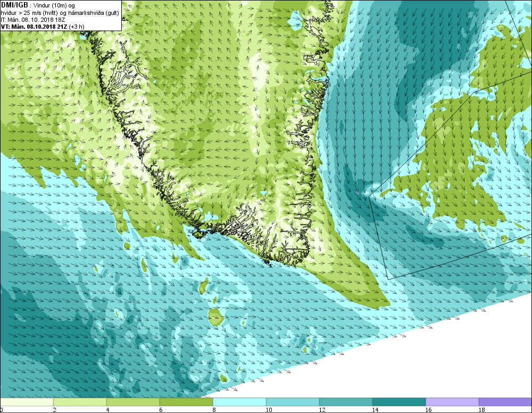This screenshot has height=413, width=532.
Task: Click the 2–4 m/s light green legend swatch
Action: pyautogui.click(x=80, y=402)
